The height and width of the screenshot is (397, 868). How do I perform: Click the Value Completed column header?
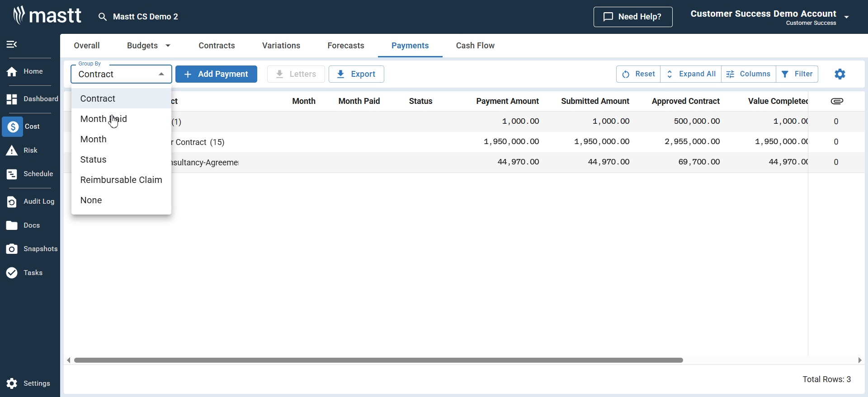click(778, 101)
